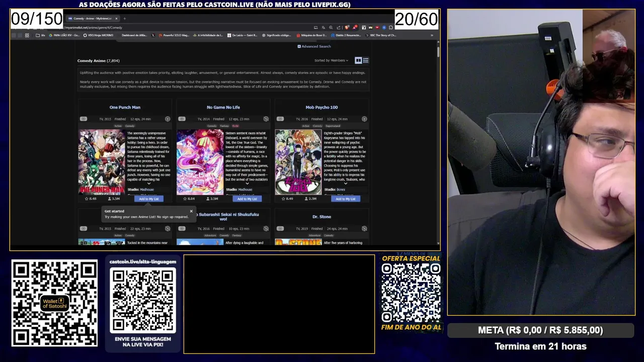This screenshot has height=362, width=644.
Task: Open the Powerful SOLO Mag bookmark
Action: 174,35
